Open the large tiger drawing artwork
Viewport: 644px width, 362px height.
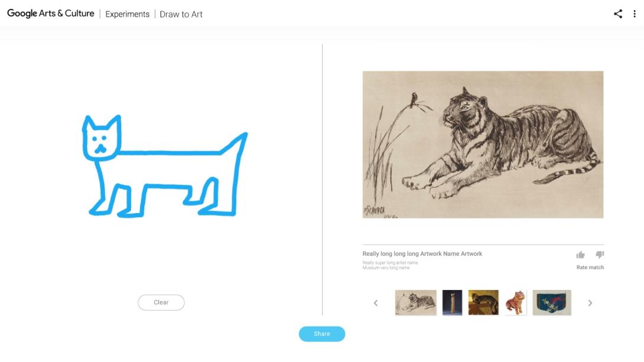483,145
